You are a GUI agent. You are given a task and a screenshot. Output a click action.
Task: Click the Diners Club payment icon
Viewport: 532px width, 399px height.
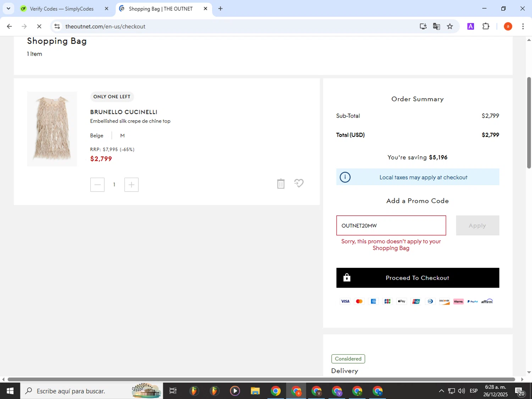[x=430, y=301]
